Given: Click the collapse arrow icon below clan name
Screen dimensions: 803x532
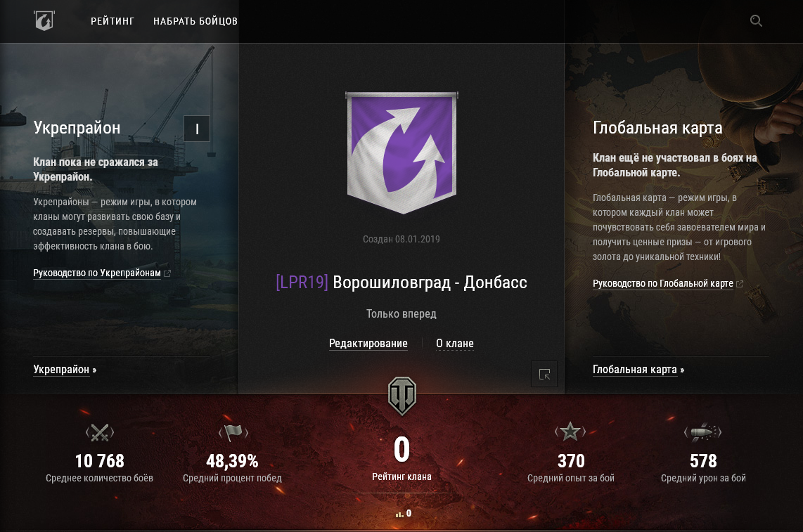Looking at the screenshot, I should (544, 375).
